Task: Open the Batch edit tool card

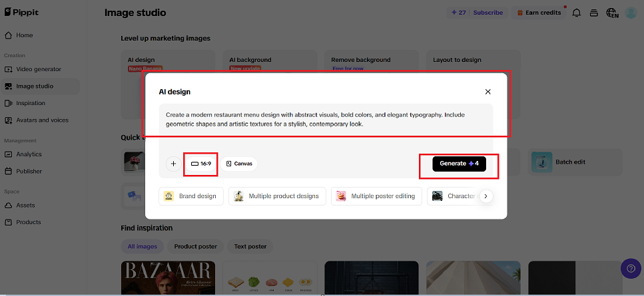Action: pyautogui.click(x=575, y=162)
